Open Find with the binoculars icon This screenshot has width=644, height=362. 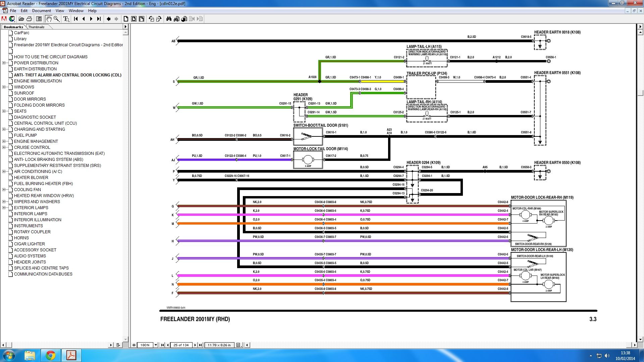(x=169, y=19)
